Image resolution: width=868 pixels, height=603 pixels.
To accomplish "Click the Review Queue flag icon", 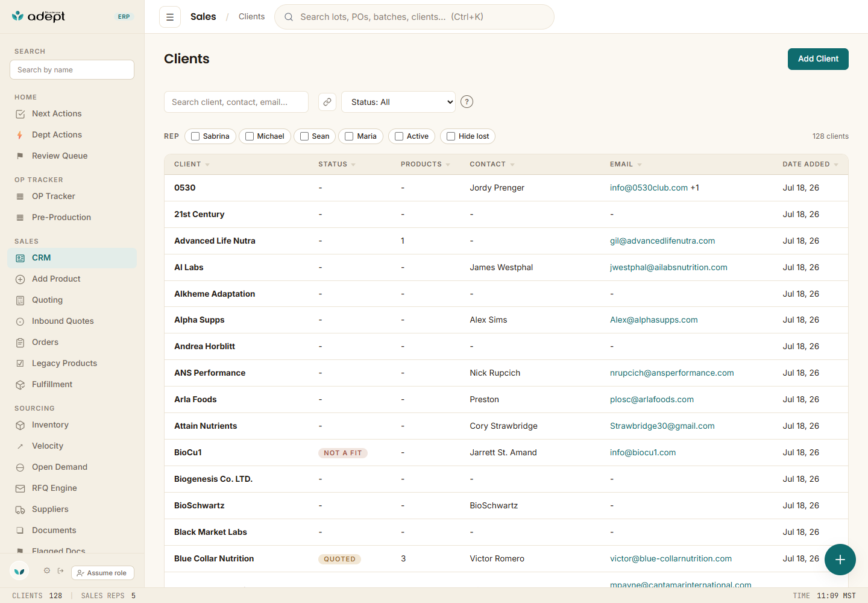I will coord(20,156).
